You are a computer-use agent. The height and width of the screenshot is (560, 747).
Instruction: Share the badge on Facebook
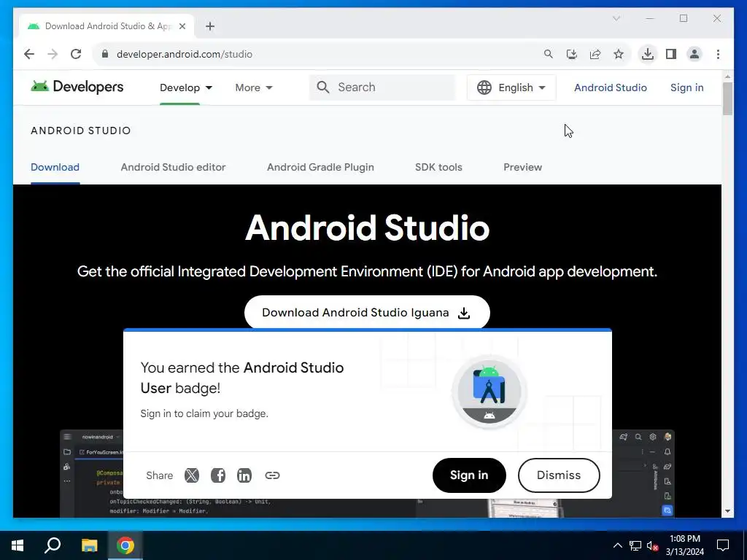[218, 475]
